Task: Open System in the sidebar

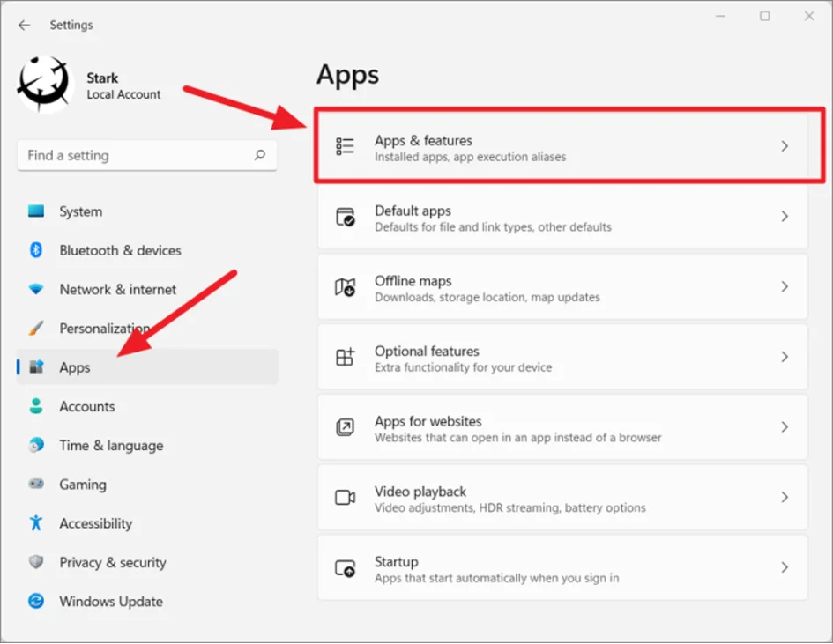Action: pos(80,211)
